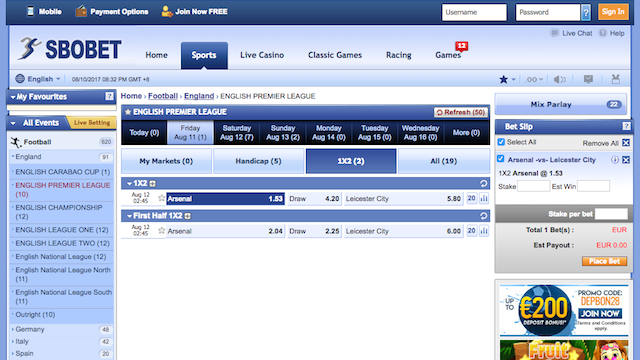Star the Arsenal match in First Half 1X2
This screenshot has width=640, height=360.
(161, 231)
